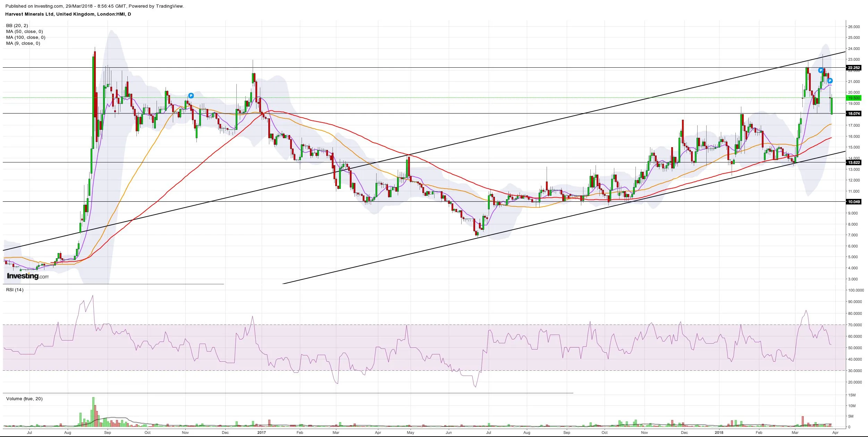Click the Published on Investing.com header text

coord(94,6)
